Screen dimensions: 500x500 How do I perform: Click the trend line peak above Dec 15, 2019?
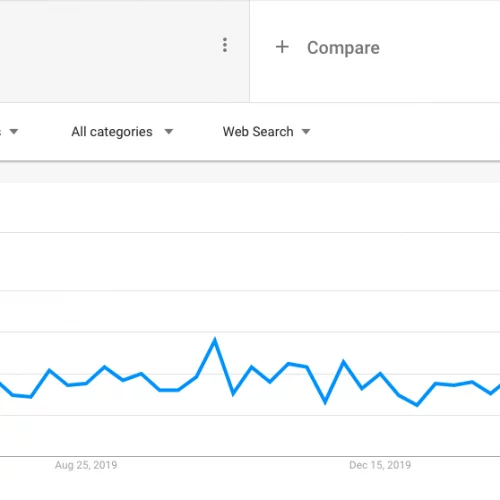pos(380,374)
